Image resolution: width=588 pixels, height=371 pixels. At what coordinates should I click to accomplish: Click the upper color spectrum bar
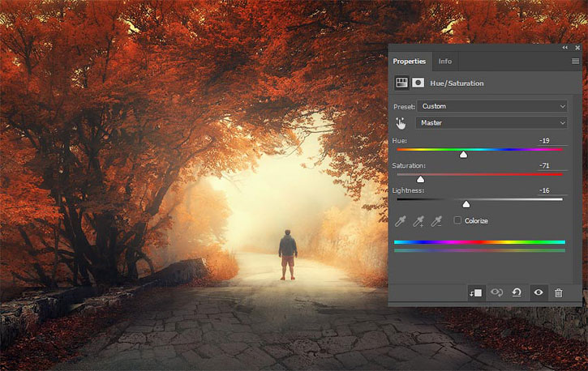(x=479, y=242)
